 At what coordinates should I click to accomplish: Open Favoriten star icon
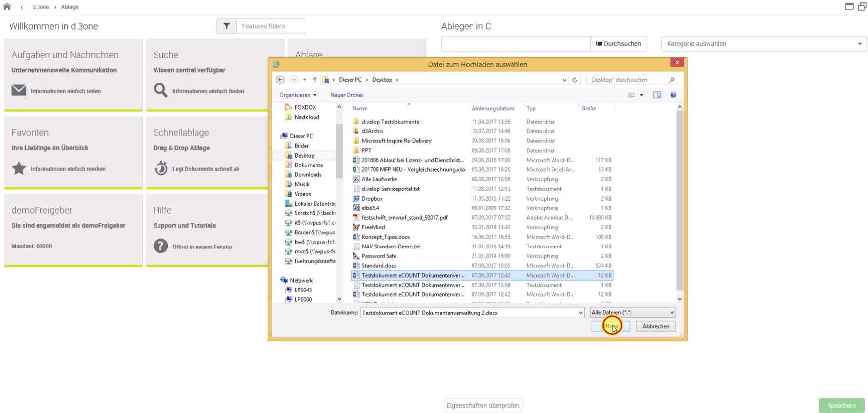[x=19, y=168]
